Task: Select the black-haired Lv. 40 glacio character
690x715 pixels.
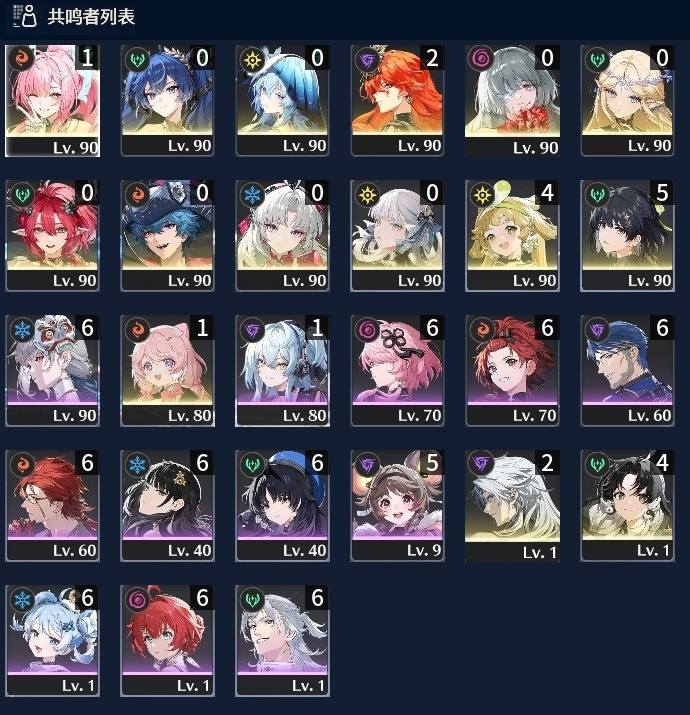Action: [167, 505]
